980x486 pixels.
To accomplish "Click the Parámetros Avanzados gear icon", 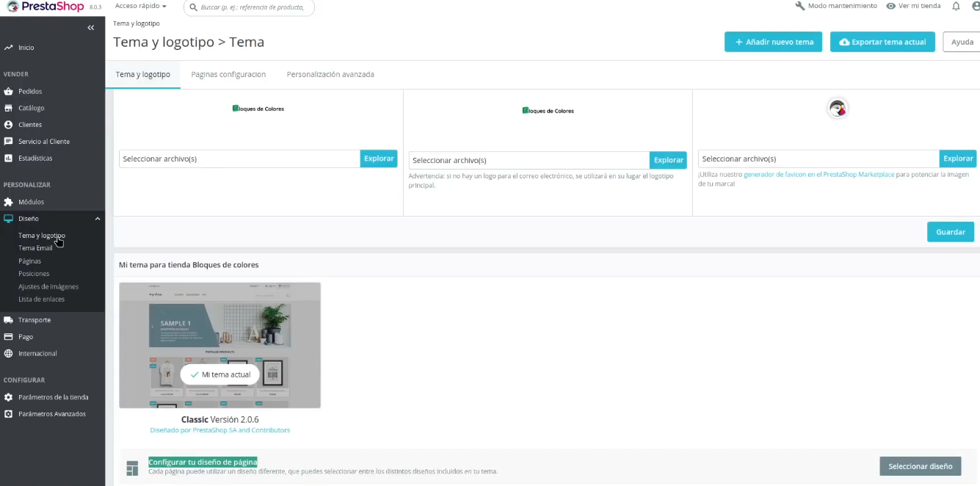I will click(8, 414).
